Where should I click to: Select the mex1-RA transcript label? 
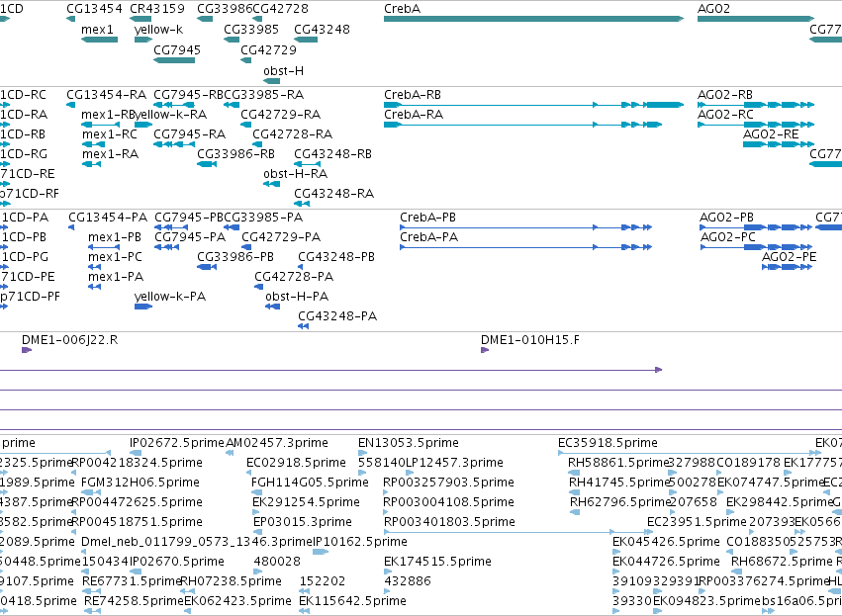(x=110, y=154)
